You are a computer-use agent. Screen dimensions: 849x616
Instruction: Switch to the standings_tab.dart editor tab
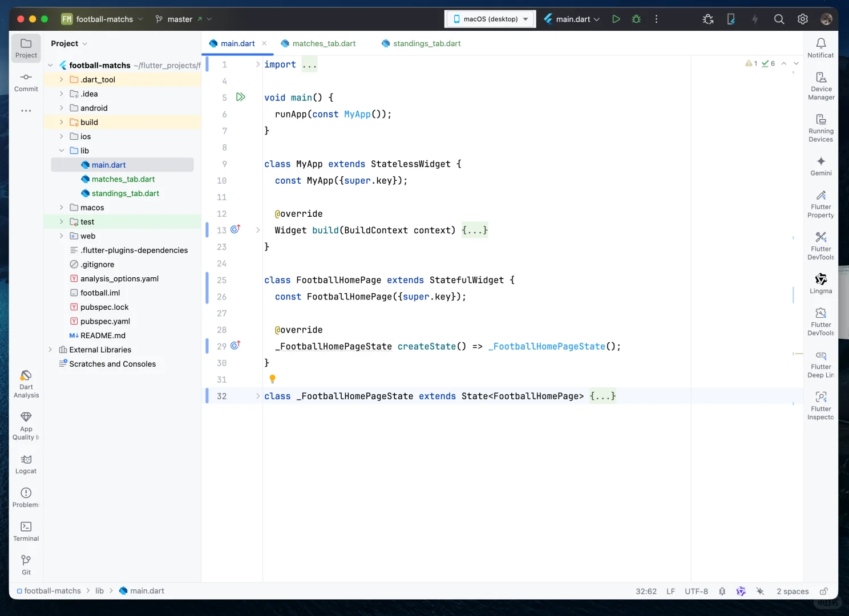click(x=426, y=43)
